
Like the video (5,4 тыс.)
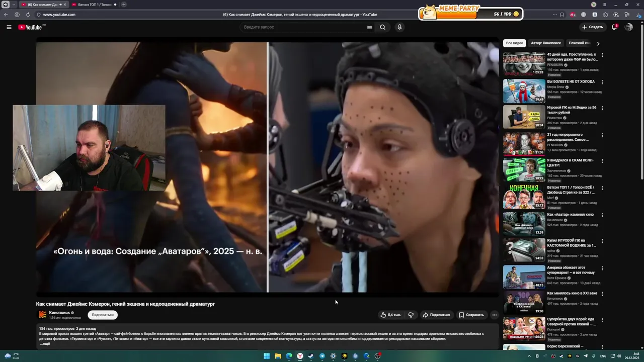391,315
